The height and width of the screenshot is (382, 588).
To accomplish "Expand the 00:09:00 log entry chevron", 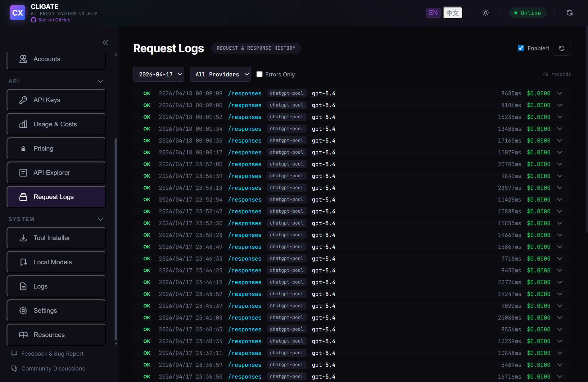I will pos(560,105).
